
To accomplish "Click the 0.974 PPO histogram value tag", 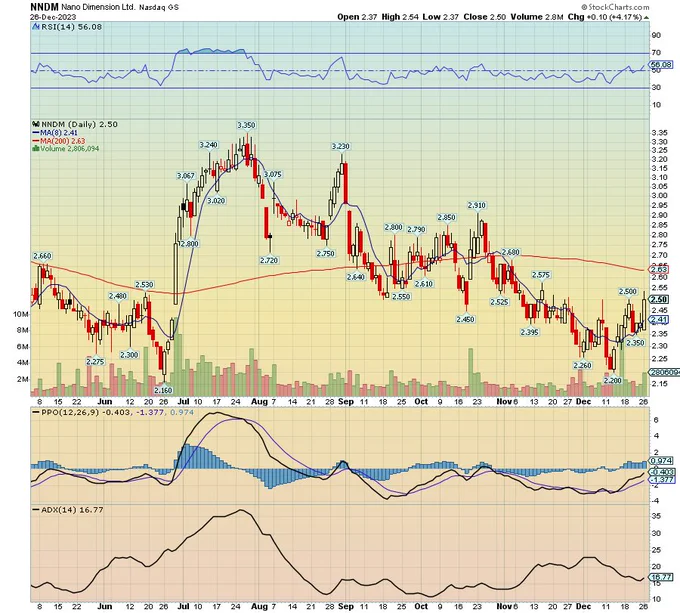I will coord(663,461).
